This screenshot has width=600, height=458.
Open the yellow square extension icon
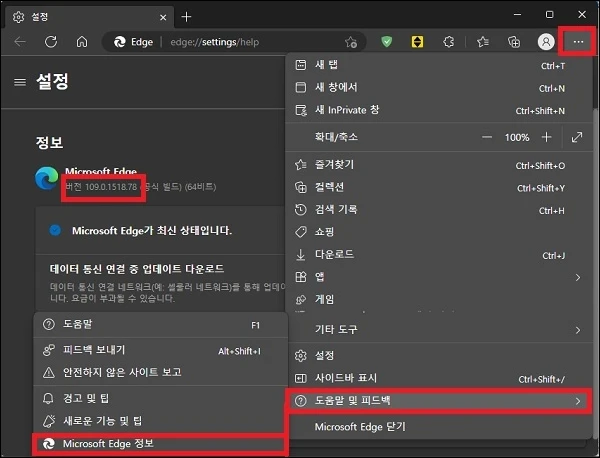tap(417, 41)
